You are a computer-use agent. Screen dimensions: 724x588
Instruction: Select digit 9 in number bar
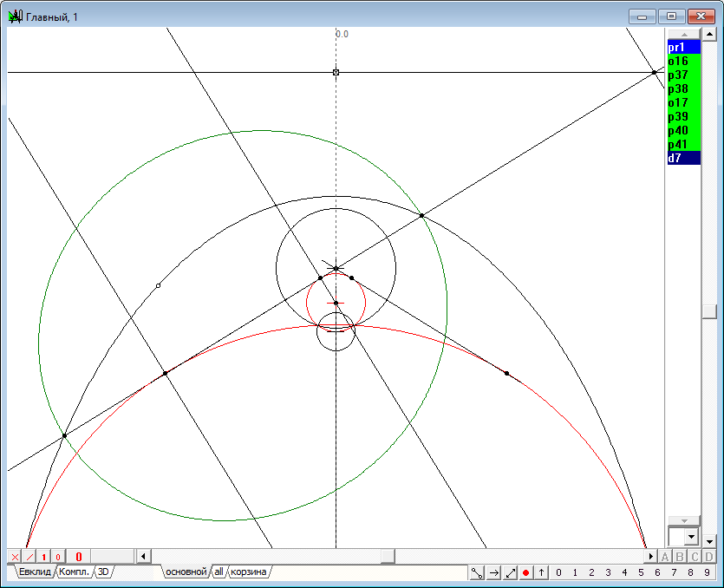point(707,572)
